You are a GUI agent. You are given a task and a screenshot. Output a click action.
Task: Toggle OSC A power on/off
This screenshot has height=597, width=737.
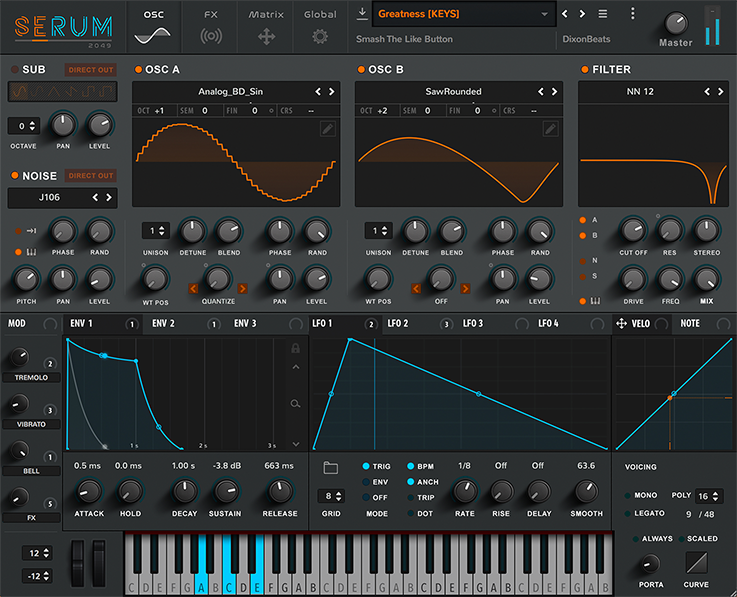tap(138, 70)
